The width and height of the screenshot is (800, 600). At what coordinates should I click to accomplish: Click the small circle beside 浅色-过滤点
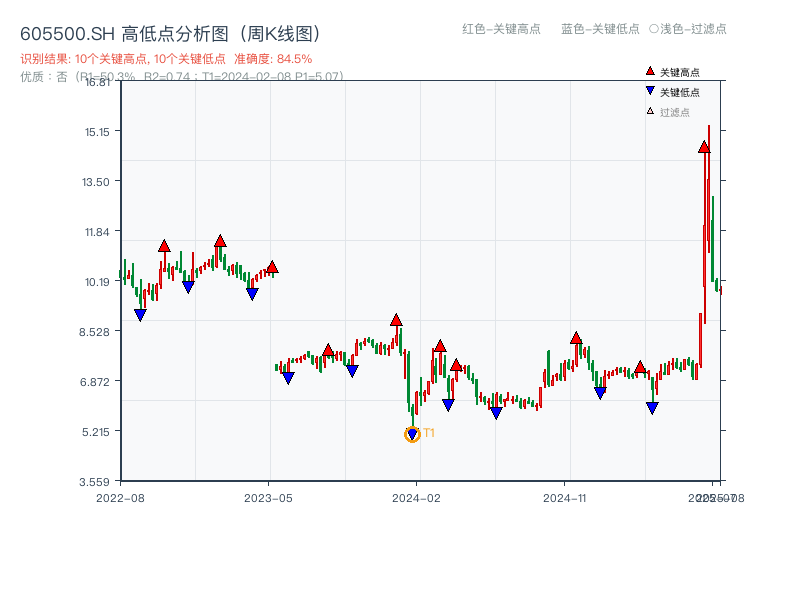(x=653, y=29)
